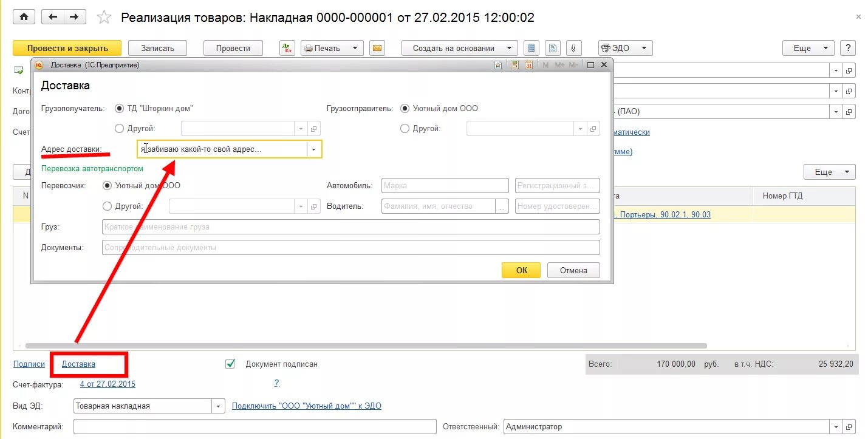
Task: Click the M memory button in dialog
Action: tap(545, 65)
